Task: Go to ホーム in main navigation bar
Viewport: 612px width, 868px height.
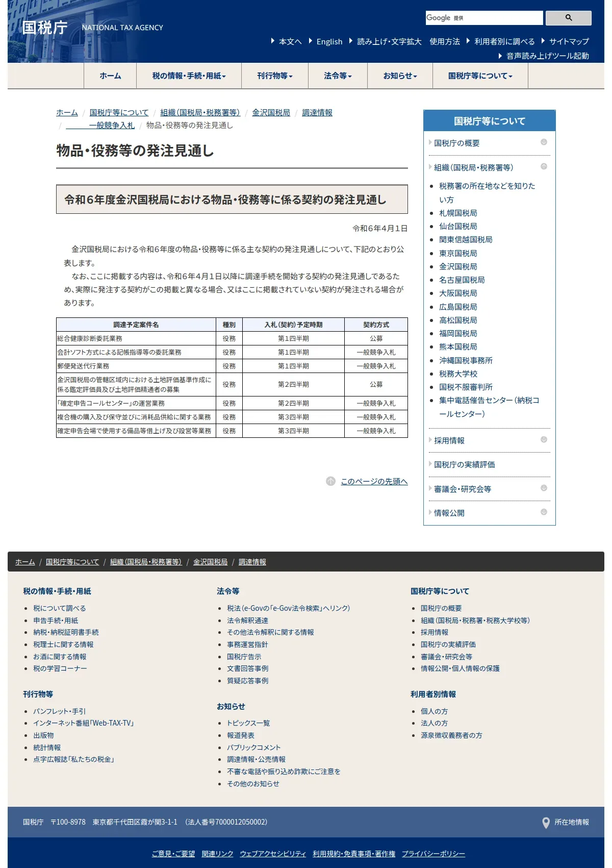Action: (110, 76)
